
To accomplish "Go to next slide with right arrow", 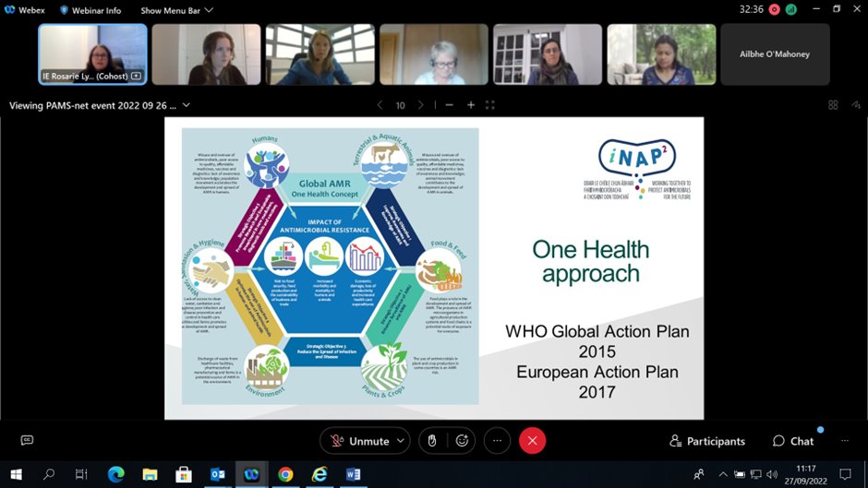I will 421,104.
